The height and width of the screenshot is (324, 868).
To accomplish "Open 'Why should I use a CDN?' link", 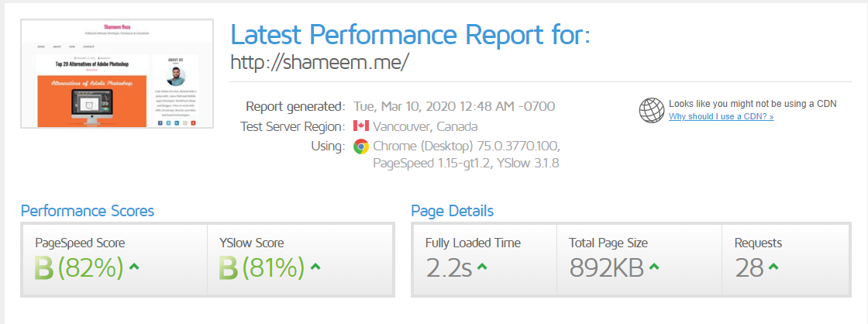I will click(721, 116).
